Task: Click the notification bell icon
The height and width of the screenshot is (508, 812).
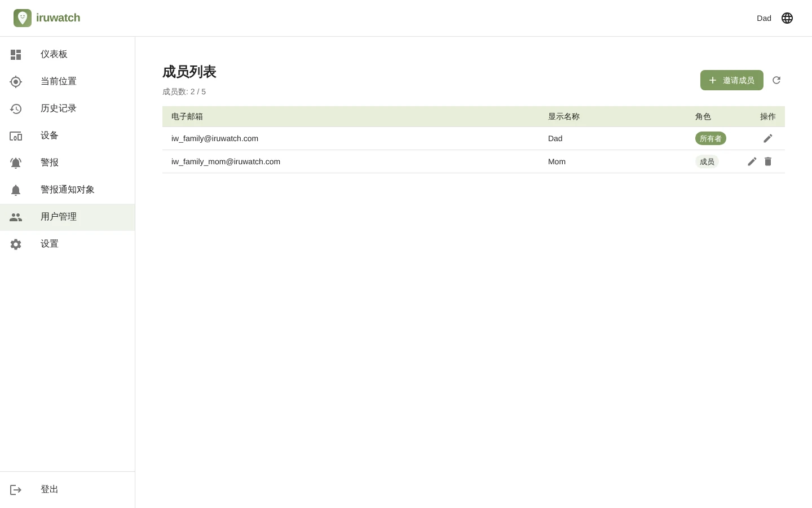Action: (x=16, y=190)
